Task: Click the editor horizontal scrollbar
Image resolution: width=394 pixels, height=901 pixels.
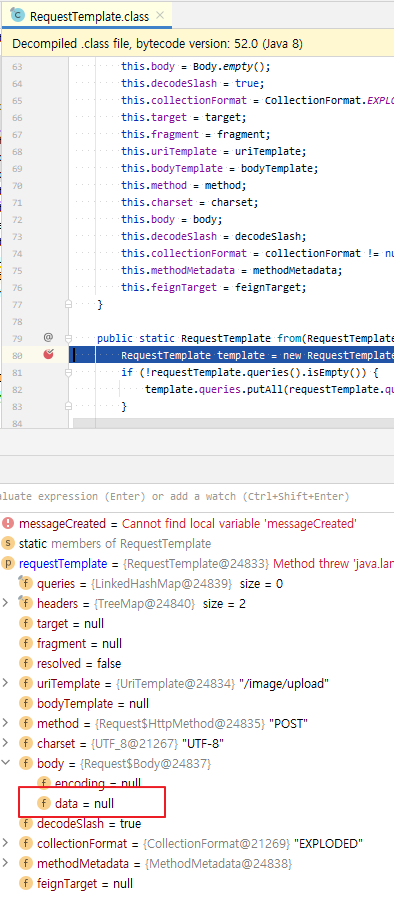Action: tap(233, 423)
